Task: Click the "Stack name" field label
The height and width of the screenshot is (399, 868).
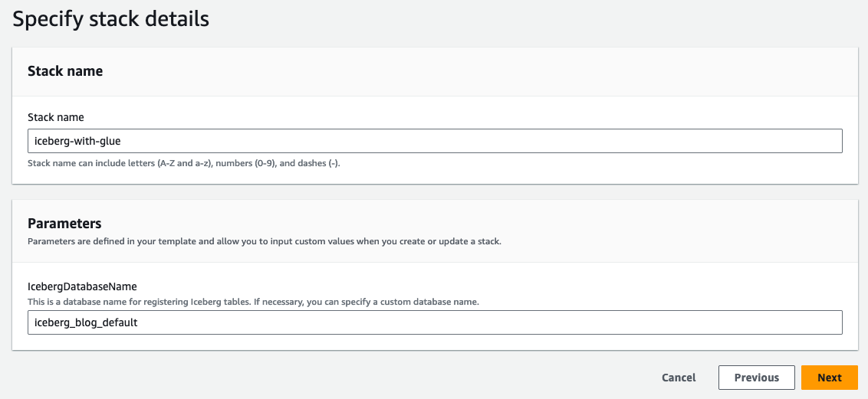Action: coord(56,117)
